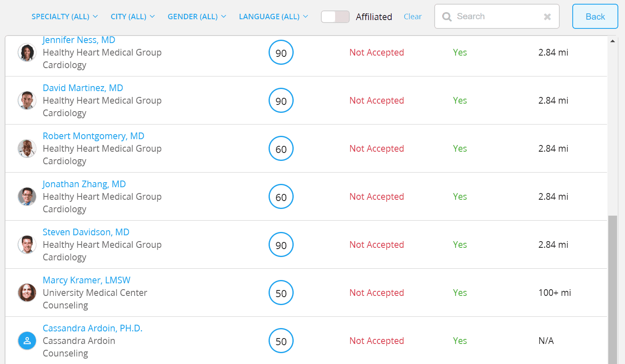
Task: Clear search with the X icon
Action: pyautogui.click(x=547, y=17)
